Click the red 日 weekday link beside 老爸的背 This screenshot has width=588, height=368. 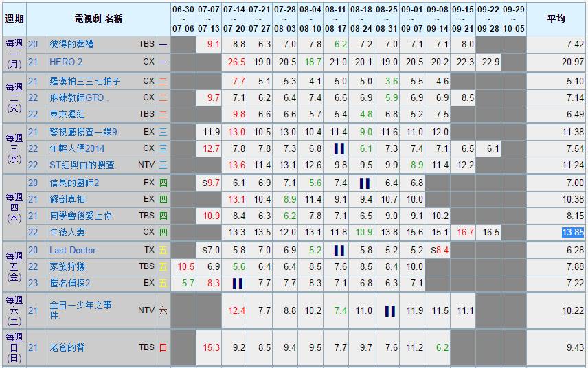pos(163,348)
